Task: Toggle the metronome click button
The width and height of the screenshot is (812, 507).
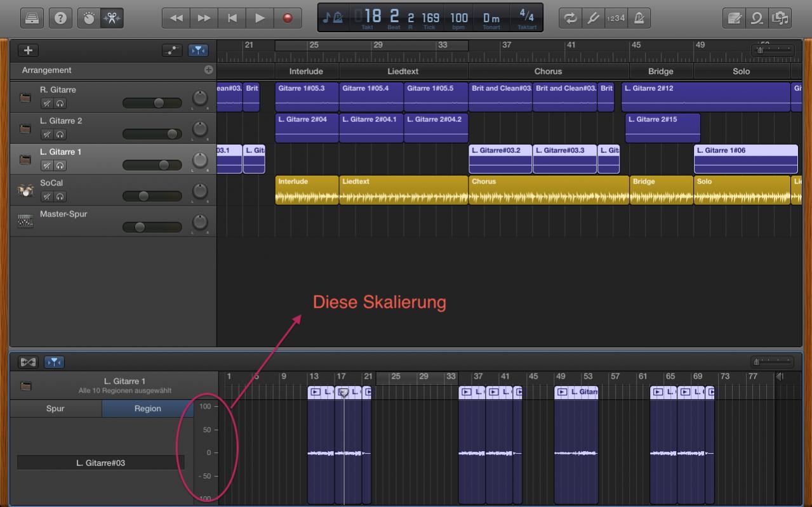Action: [x=638, y=18]
